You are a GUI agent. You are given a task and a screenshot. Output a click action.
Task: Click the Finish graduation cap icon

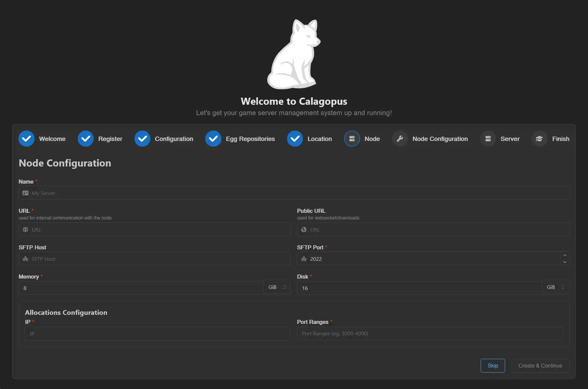(539, 139)
